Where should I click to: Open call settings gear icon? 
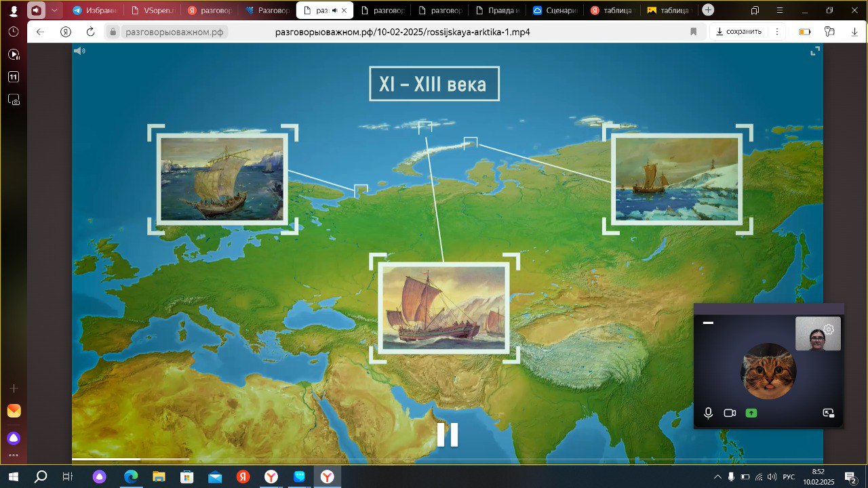829,329
